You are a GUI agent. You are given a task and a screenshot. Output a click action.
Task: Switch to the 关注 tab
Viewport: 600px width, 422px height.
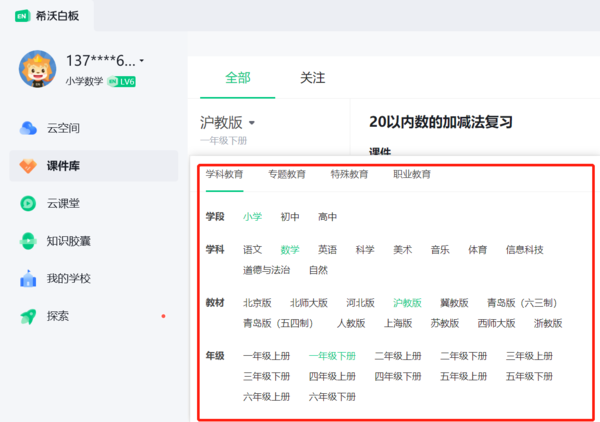point(313,78)
